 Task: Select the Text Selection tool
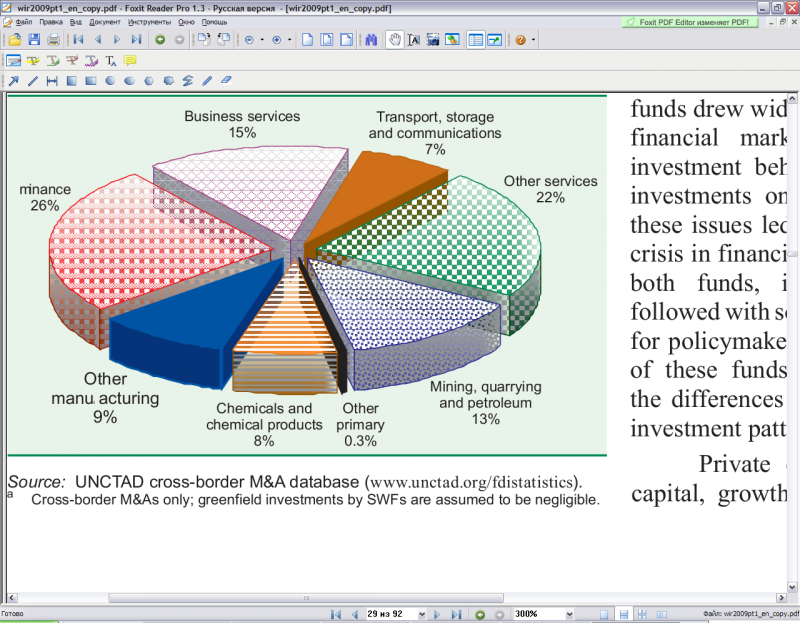414,40
